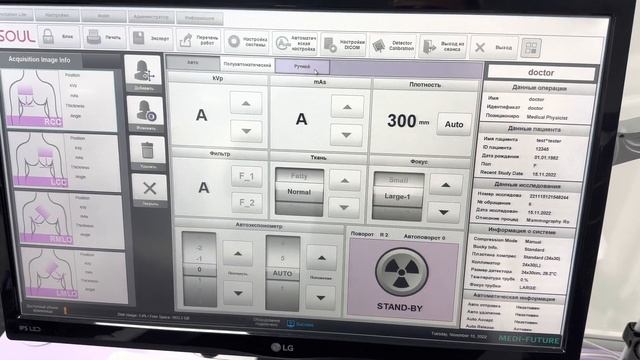Increase autoexposure density with up arrow
Image resolution: width=640 pixels, height=360 pixels.
point(238,253)
